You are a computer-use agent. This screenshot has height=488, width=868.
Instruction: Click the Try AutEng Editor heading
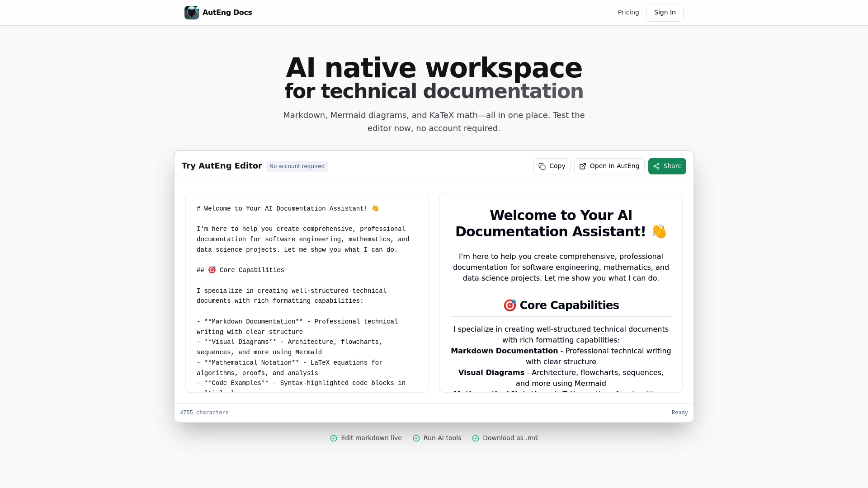pyautogui.click(x=222, y=166)
